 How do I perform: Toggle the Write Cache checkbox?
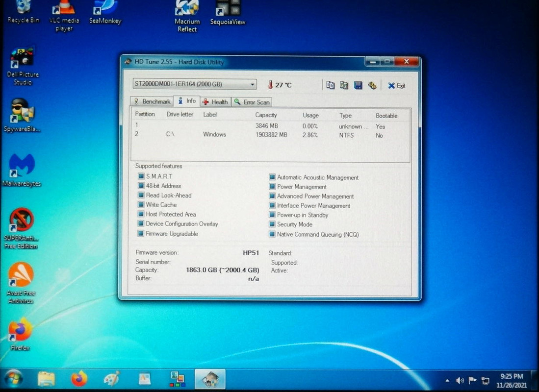click(141, 204)
